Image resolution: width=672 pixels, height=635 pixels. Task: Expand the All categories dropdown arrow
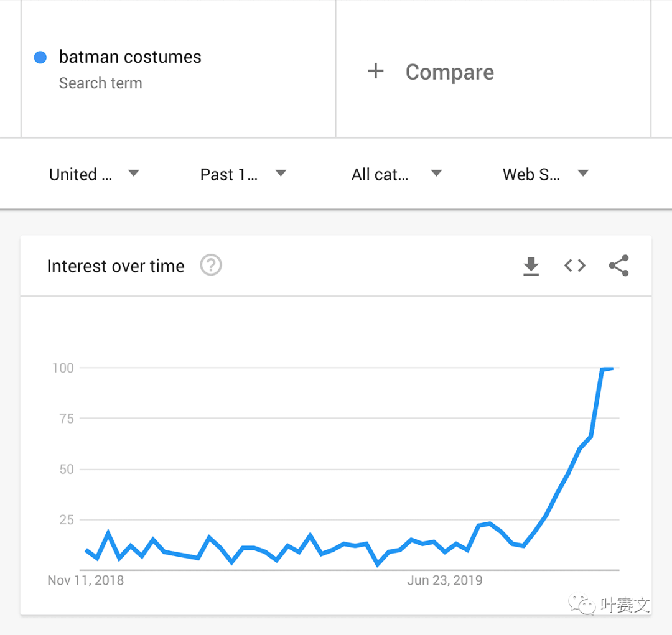click(x=436, y=173)
